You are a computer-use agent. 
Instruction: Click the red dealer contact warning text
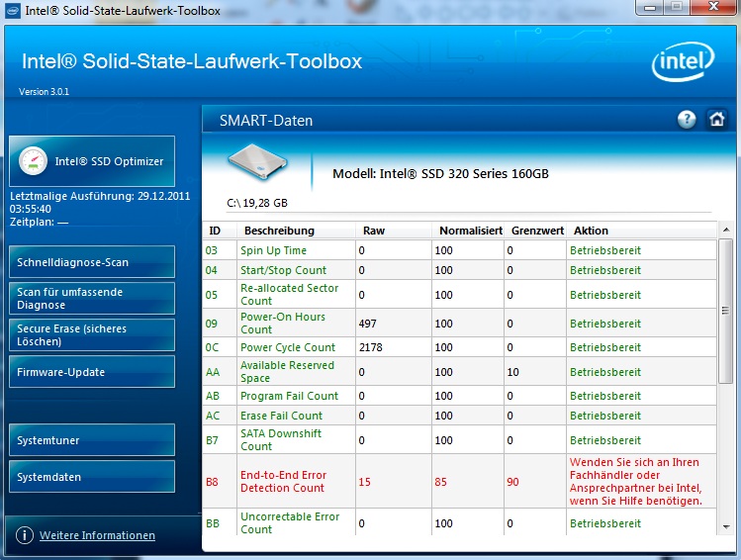tap(635, 482)
